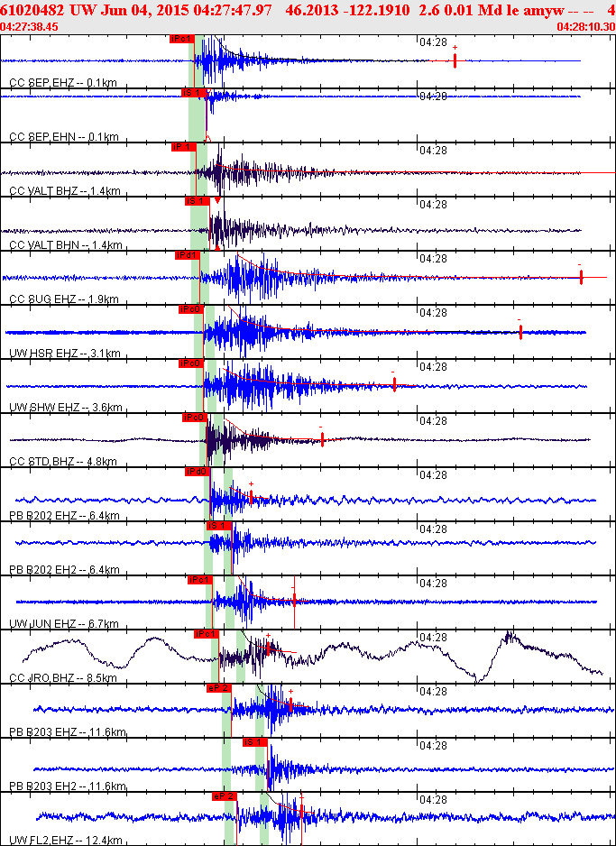Select station label CC VALT BHN -- 1.4km
616x846 pixels.
point(65,245)
